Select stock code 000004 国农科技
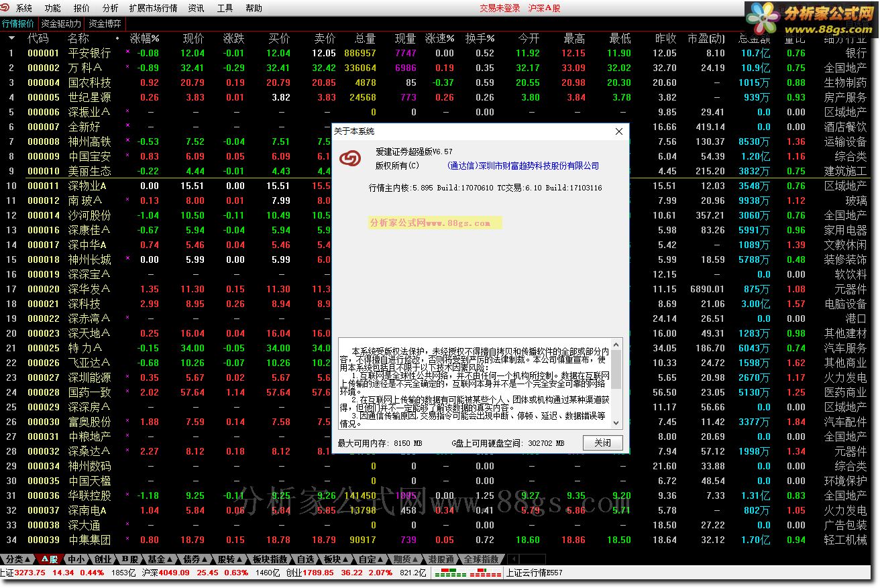The image size is (880, 588). click(440, 82)
